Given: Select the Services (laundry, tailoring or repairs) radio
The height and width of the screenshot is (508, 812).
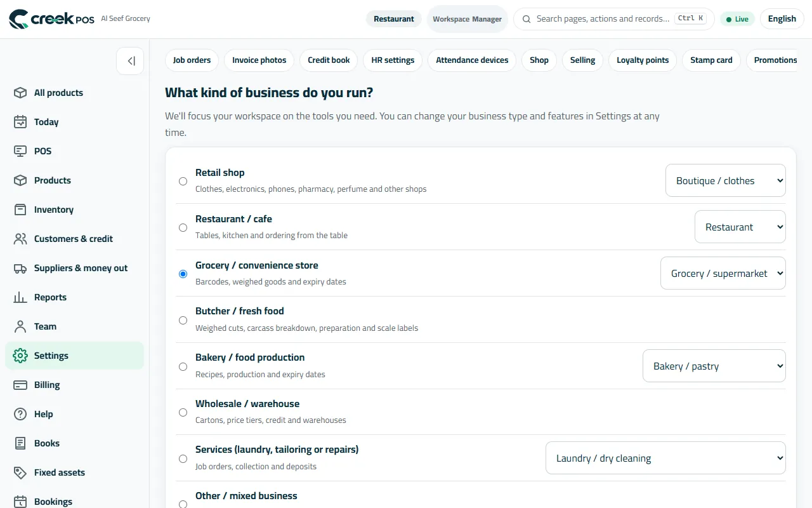Looking at the screenshot, I should click(183, 458).
